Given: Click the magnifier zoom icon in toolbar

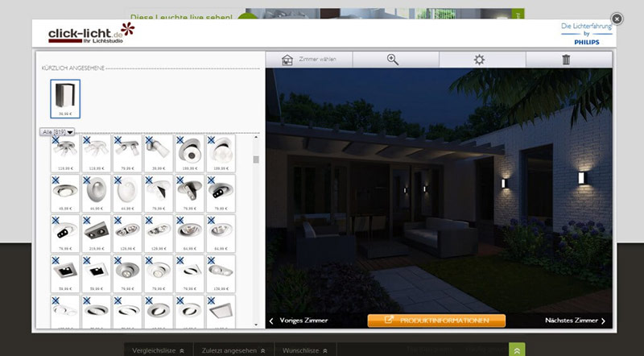Looking at the screenshot, I should point(393,60).
